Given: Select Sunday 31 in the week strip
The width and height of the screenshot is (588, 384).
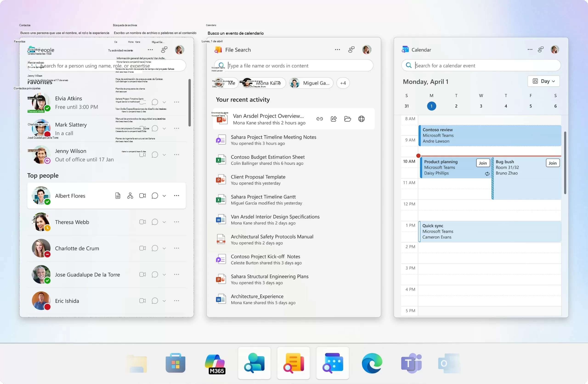Looking at the screenshot, I should [x=406, y=106].
